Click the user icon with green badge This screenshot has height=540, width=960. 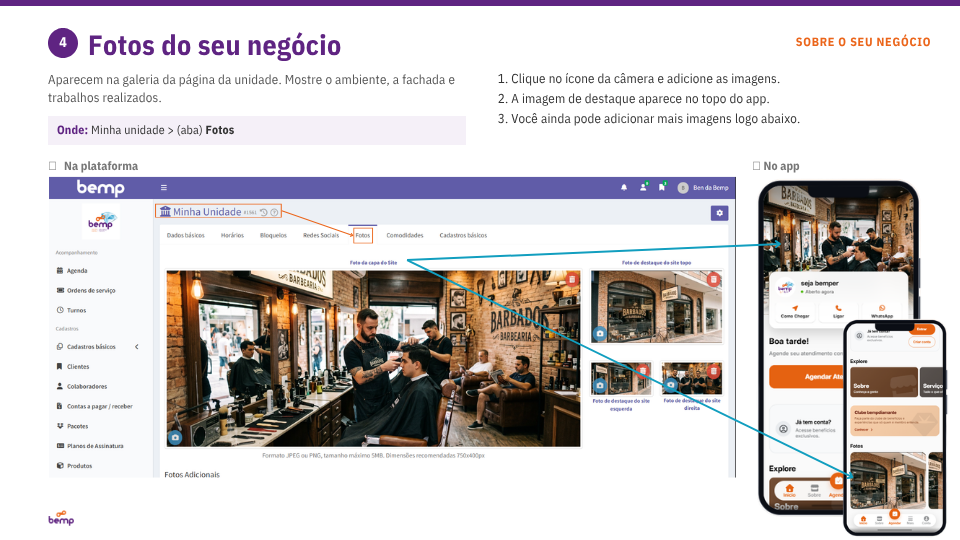point(643,187)
